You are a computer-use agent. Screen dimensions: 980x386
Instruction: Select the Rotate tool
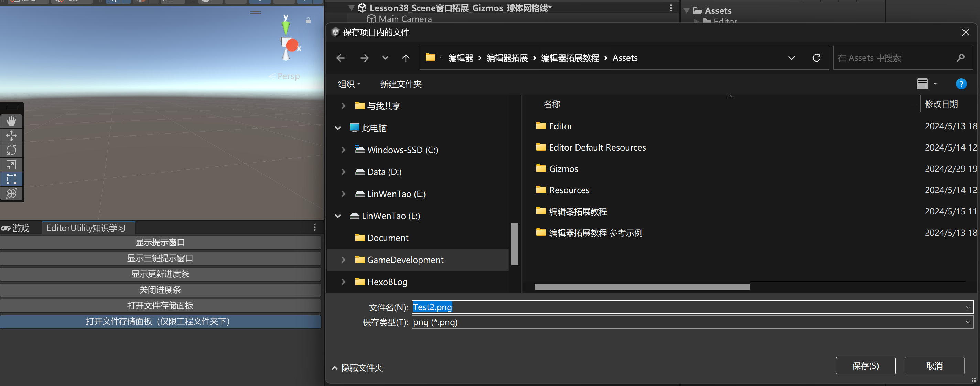(x=11, y=150)
